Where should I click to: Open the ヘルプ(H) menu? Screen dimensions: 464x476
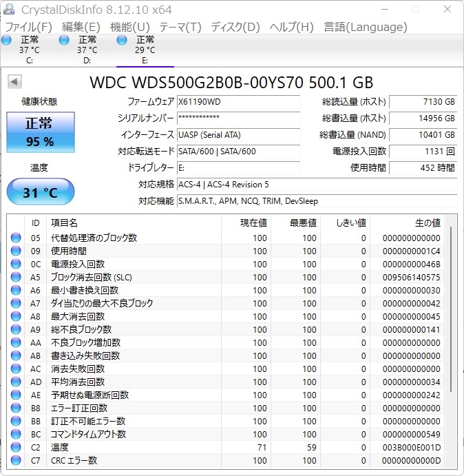pos(291,27)
